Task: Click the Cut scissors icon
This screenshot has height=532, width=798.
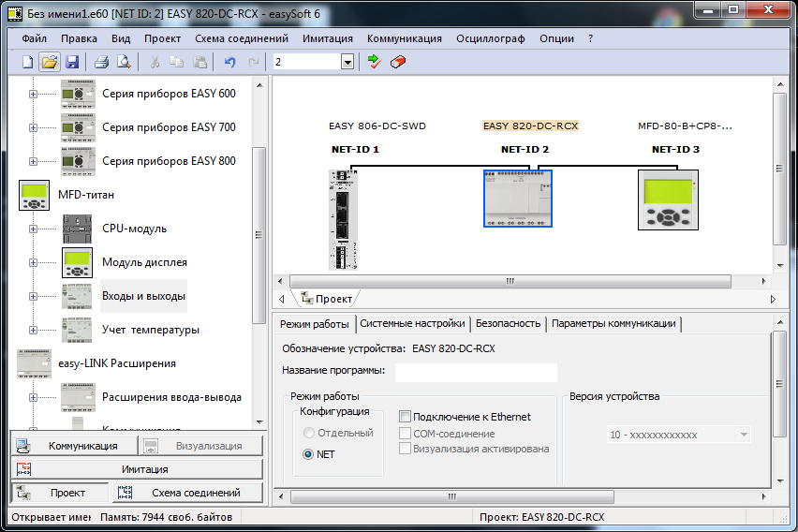Action: (155, 62)
